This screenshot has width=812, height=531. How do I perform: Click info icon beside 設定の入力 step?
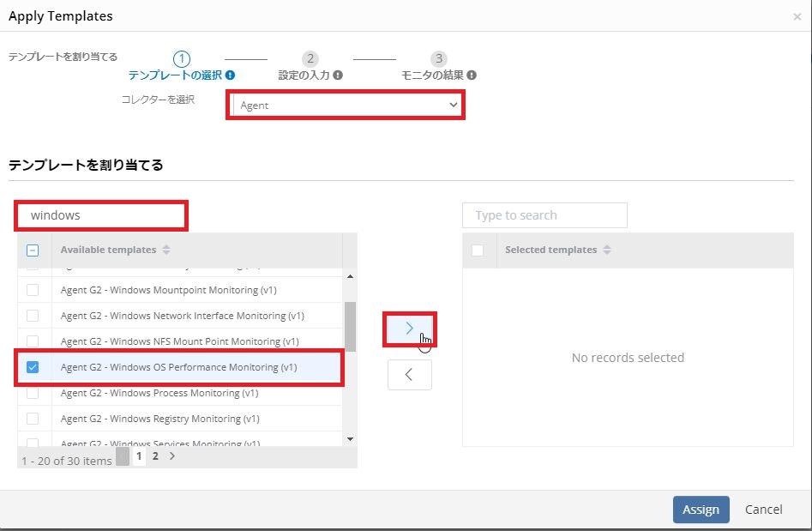[338, 75]
